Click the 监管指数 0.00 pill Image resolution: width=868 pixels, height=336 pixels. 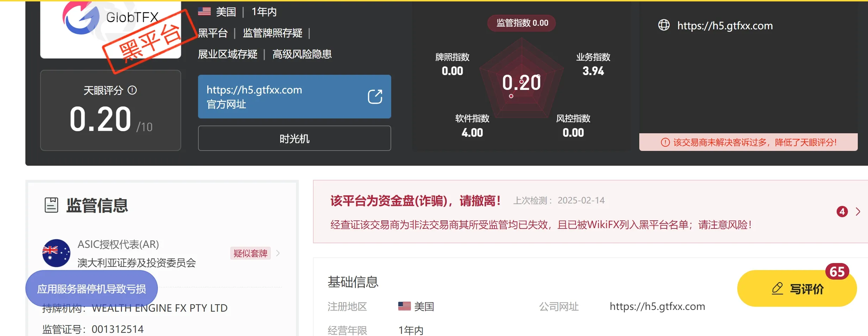tap(522, 23)
